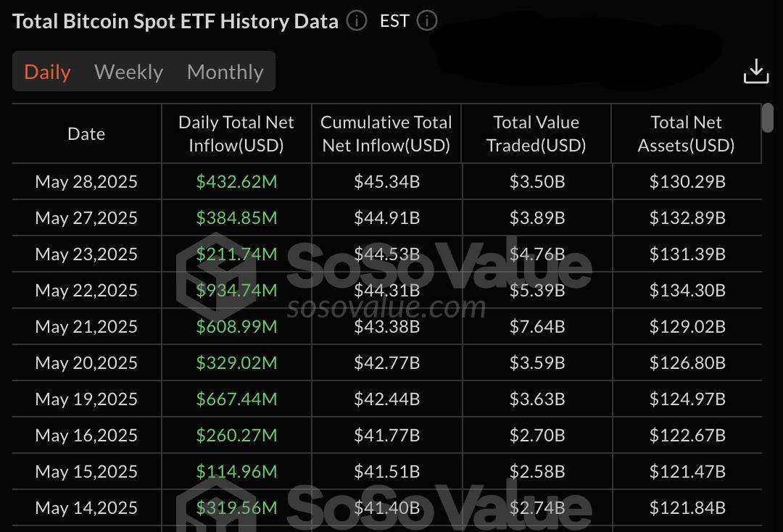This screenshot has width=783, height=532.
Task: Click Total Net Assets column header
Action: pyautogui.click(x=686, y=134)
